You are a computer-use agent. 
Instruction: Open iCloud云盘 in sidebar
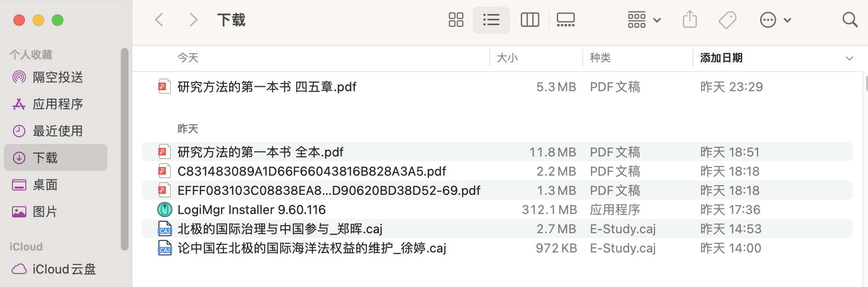click(64, 269)
